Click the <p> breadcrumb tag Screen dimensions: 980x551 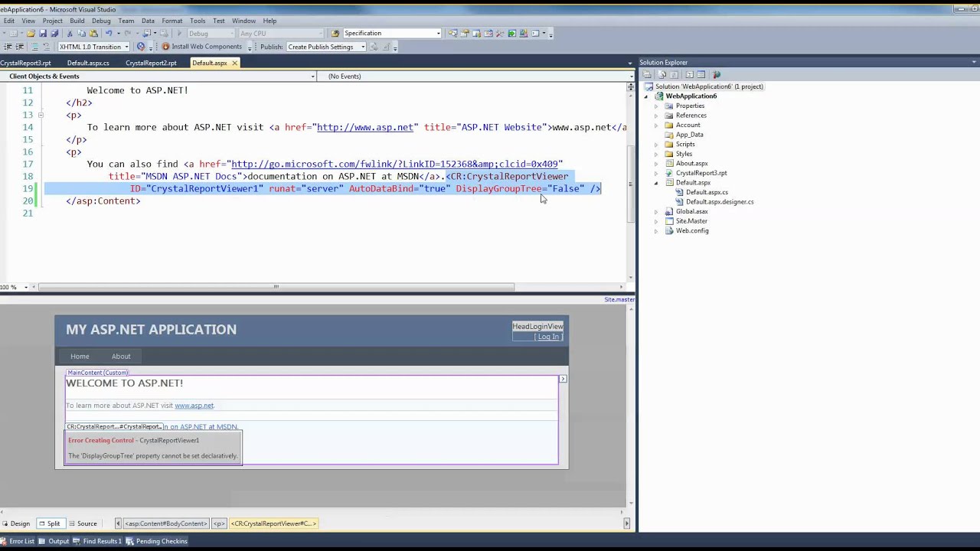(220, 523)
